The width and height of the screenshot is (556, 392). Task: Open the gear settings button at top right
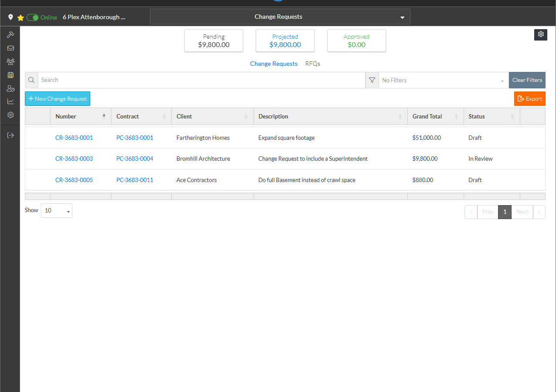[x=540, y=35]
